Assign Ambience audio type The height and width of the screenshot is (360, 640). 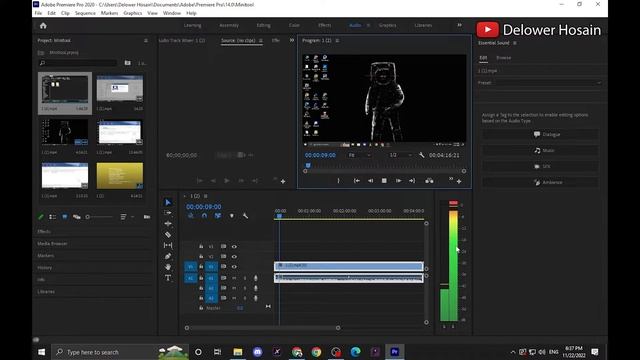coord(540,182)
